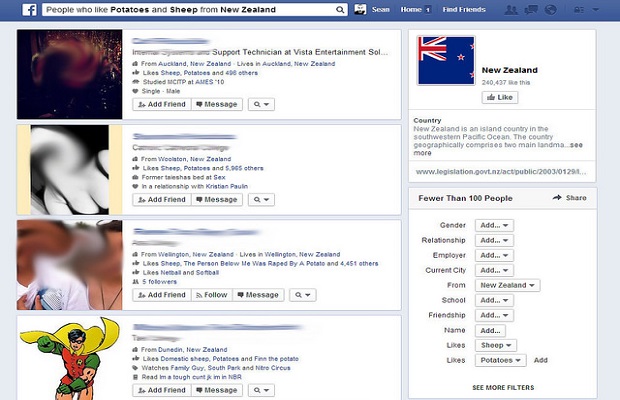This screenshot has height=400, width=620.
Task: Open the Kristian Paulin link
Action: [x=227, y=186]
